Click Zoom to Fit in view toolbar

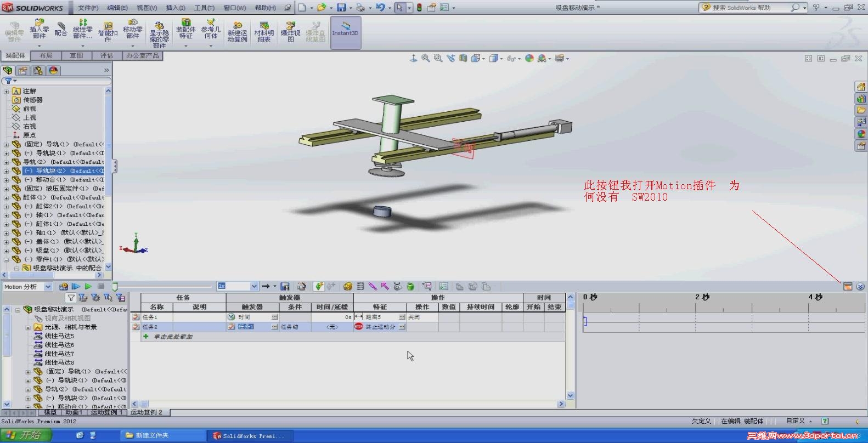pos(425,58)
